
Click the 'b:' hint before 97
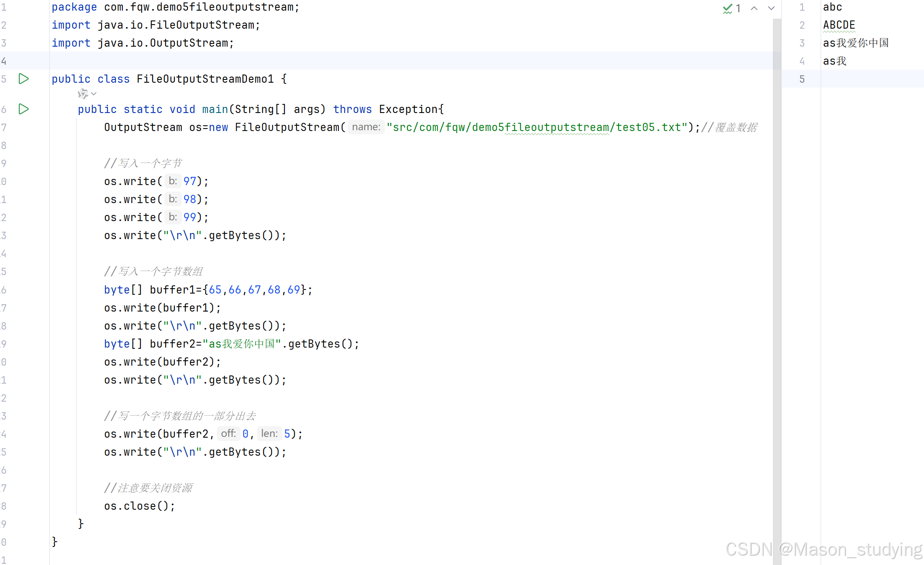pos(173,181)
